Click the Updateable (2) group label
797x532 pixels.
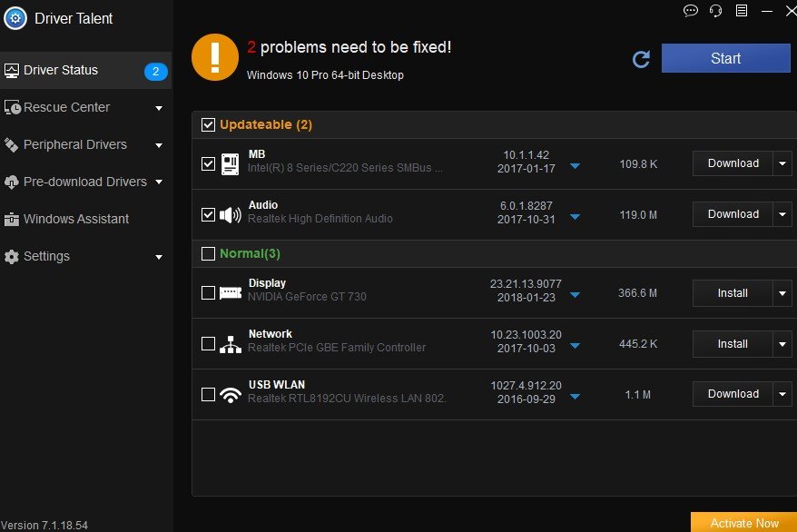266,125
